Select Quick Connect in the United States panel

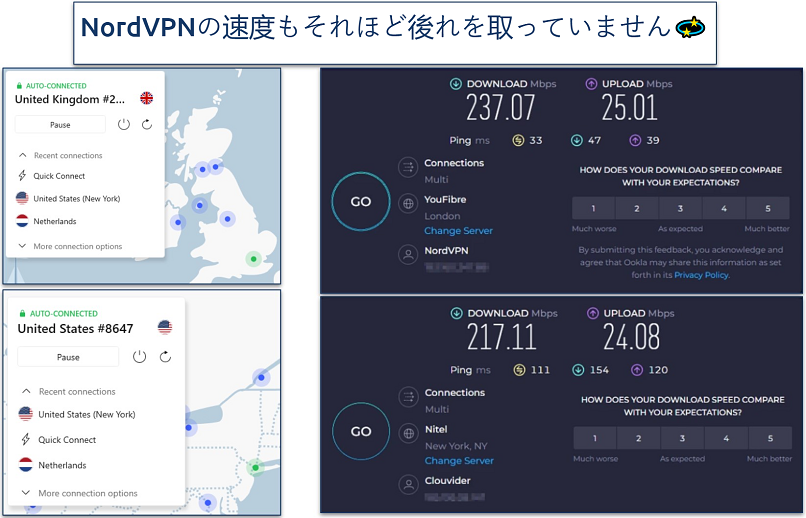tap(67, 440)
